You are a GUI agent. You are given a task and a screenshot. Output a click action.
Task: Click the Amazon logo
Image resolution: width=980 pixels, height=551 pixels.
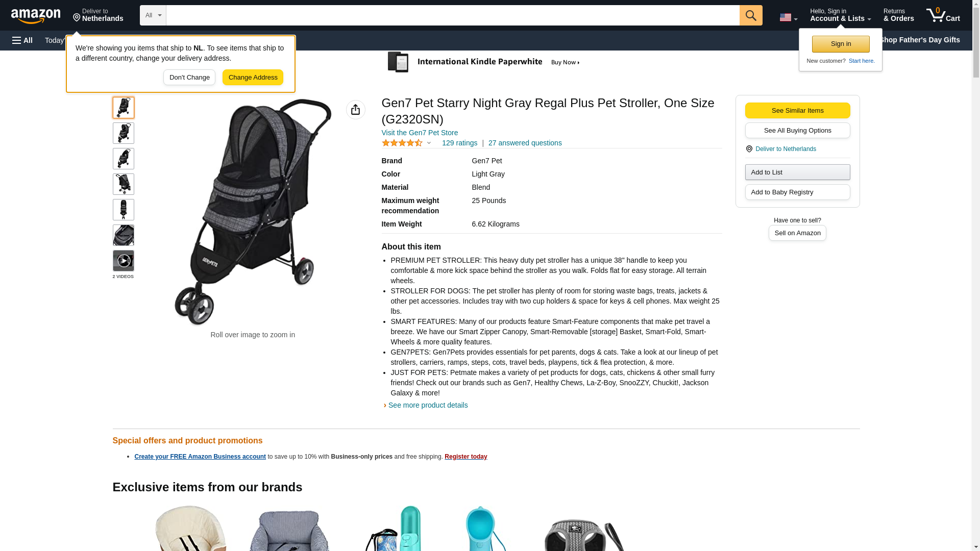(x=36, y=15)
